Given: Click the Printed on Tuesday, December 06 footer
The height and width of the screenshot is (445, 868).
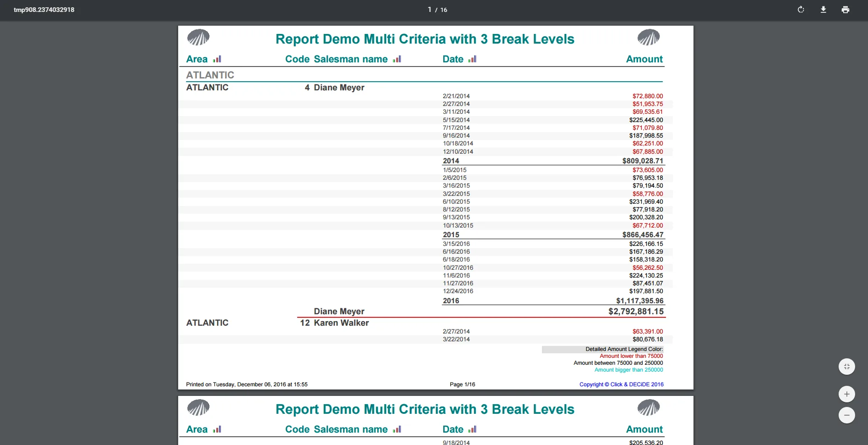Looking at the screenshot, I should [x=247, y=384].
